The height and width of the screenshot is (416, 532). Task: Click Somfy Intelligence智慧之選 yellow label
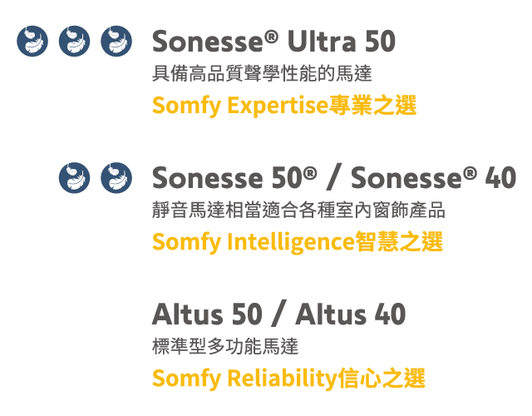pyautogui.click(x=298, y=242)
